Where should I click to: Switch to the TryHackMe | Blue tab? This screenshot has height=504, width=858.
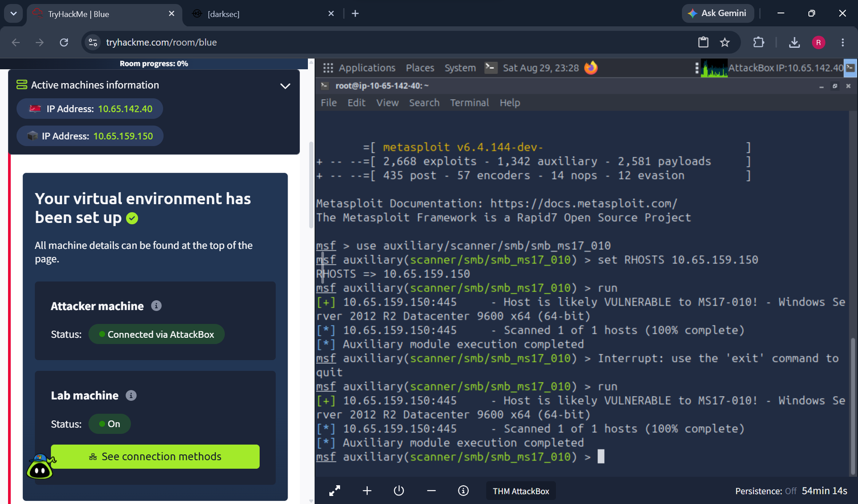tap(105, 14)
